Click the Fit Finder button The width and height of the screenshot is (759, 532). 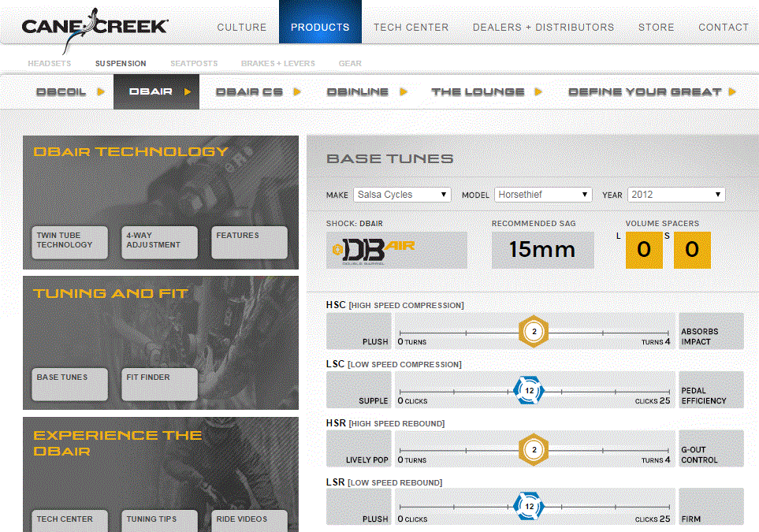click(x=158, y=384)
